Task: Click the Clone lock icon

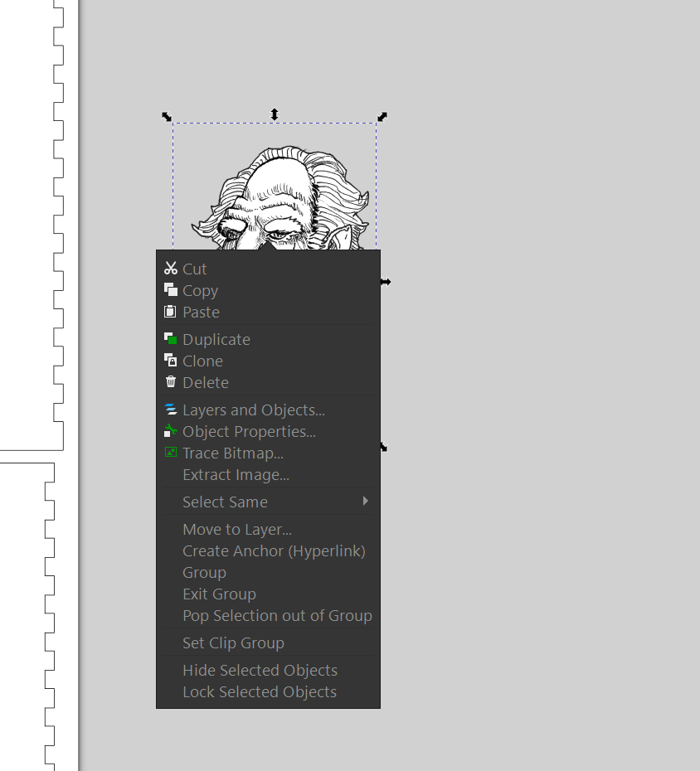Action: click(x=171, y=361)
